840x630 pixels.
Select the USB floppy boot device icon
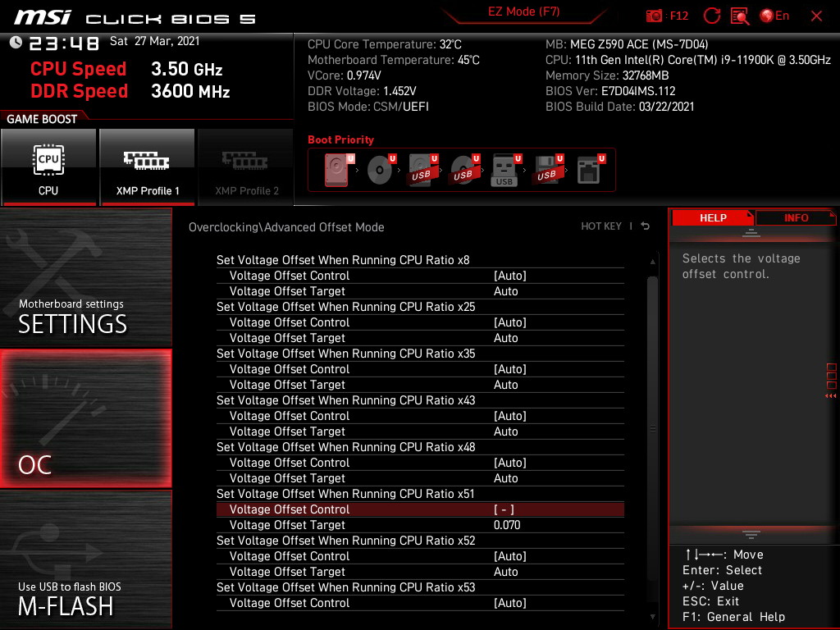[x=547, y=171]
